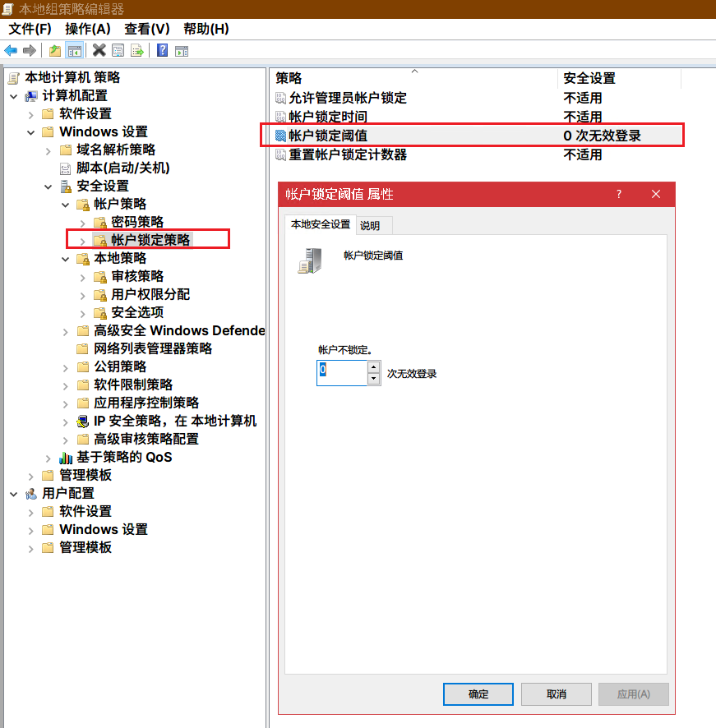Viewport: 716px width, 728px height.
Task: Click the Delete X toolbar icon
Action: tap(99, 50)
